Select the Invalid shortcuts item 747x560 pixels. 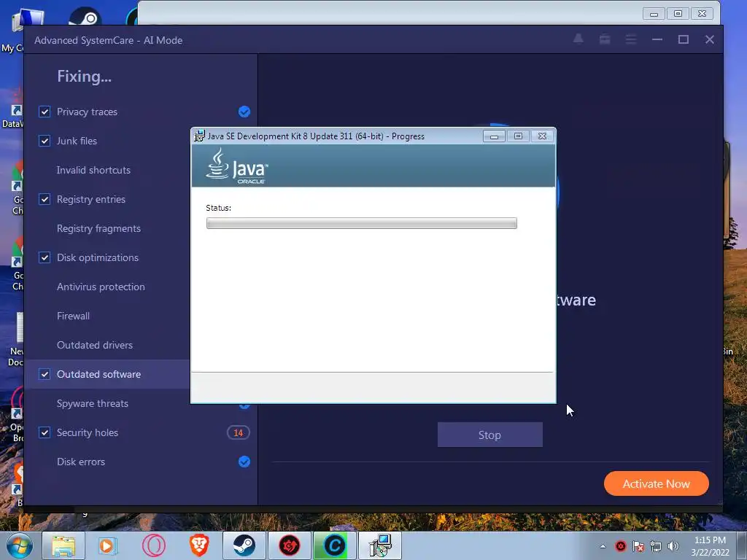pyautogui.click(x=93, y=170)
